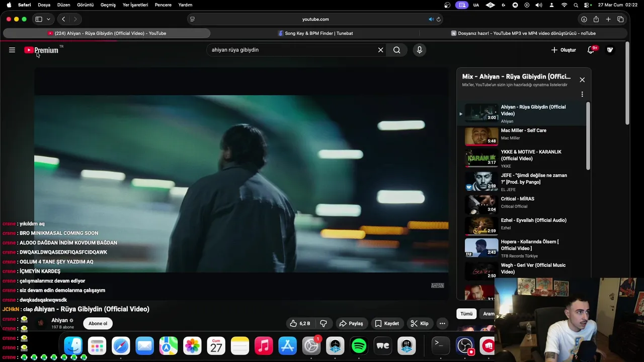Click the Kaydet save button
This screenshot has height=362, width=644.
387,323
